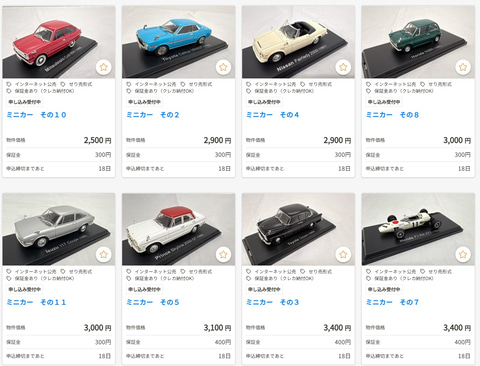Open the white Honda F1 racer image

click(x=418, y=229)
